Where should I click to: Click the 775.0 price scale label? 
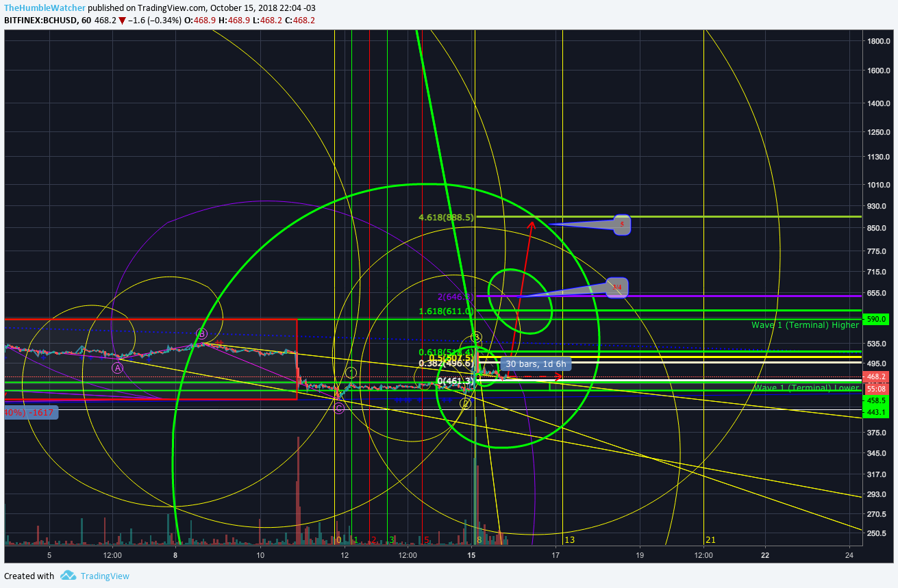click(x=877, y=251)
